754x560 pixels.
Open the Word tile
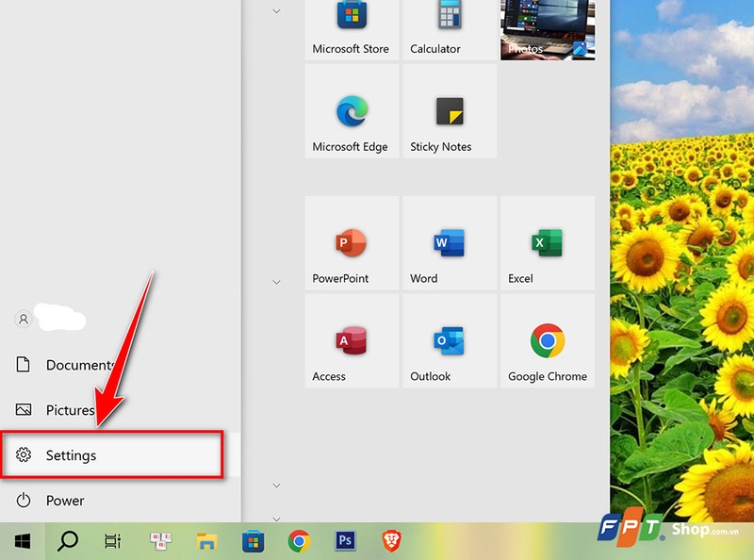click(x=450, y=243)
